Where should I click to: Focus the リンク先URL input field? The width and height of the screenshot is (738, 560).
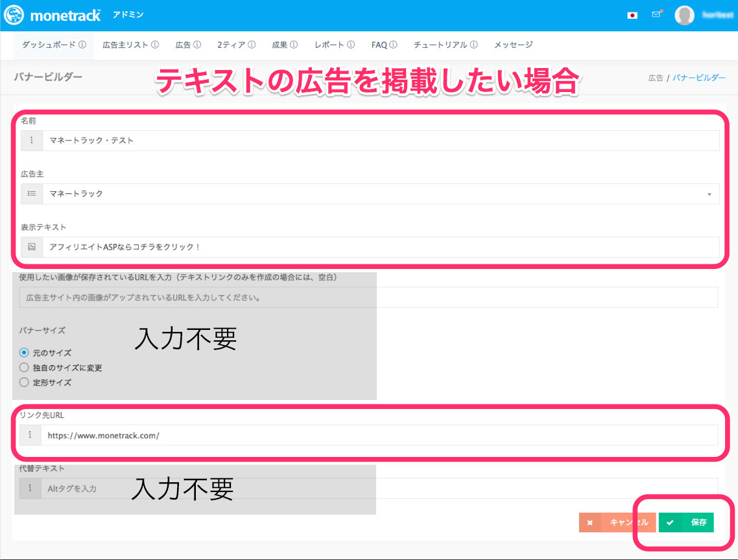pos(379,436)
